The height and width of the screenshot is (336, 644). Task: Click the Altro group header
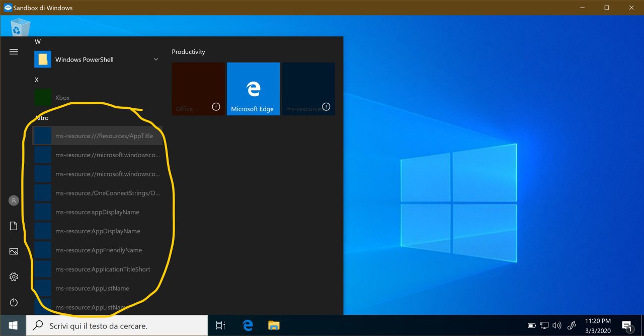pos(42,118)
